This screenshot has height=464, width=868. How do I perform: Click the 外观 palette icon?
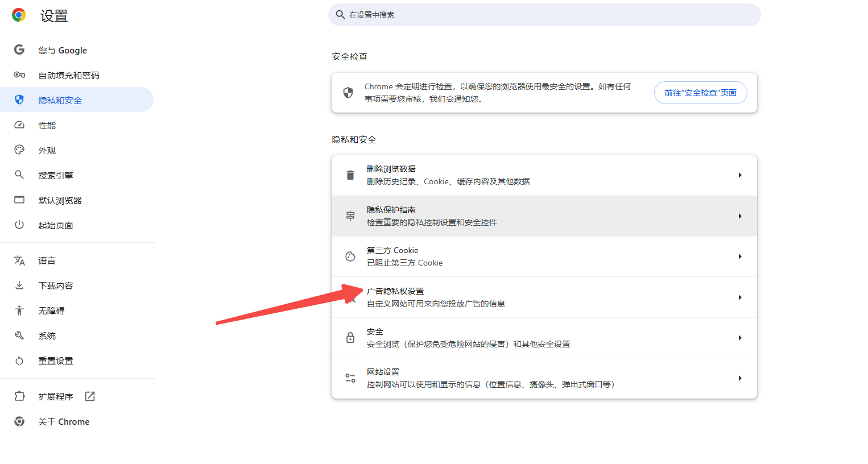point(19,150)
